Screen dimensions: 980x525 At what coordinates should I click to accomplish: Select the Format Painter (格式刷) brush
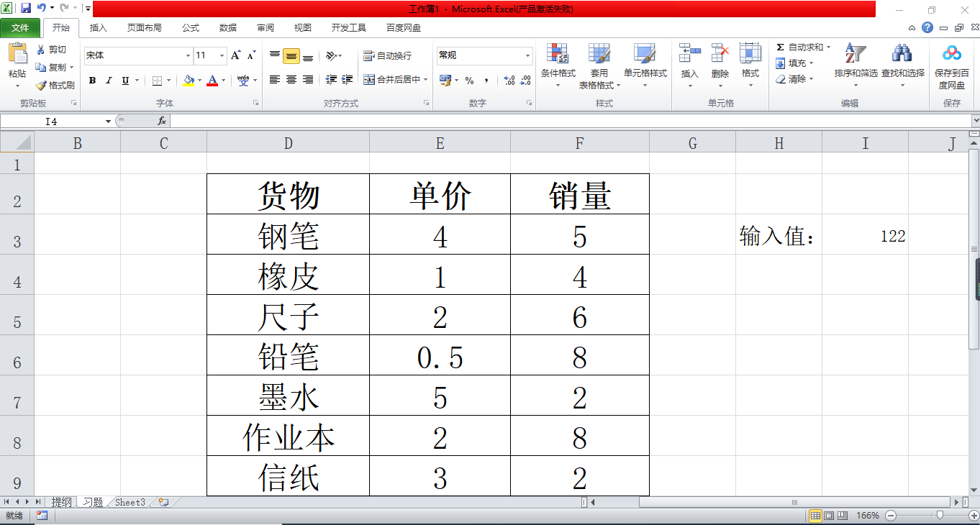click(41, 85)
